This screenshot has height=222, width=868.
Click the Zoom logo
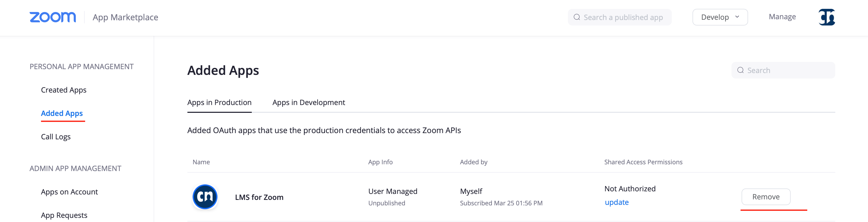tap(53, 17)
